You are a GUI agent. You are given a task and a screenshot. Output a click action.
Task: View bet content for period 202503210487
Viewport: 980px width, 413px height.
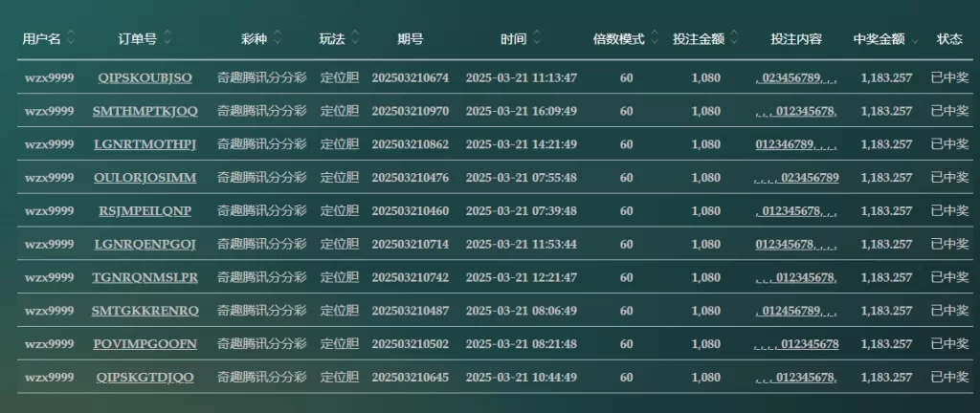tap(796, 311)
